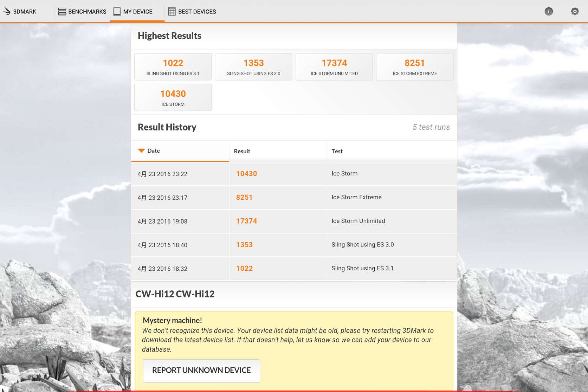Sort history by Test column
The height and width of the screenshot is (392, 588).
pyautogui.click(x=392, y=151)
